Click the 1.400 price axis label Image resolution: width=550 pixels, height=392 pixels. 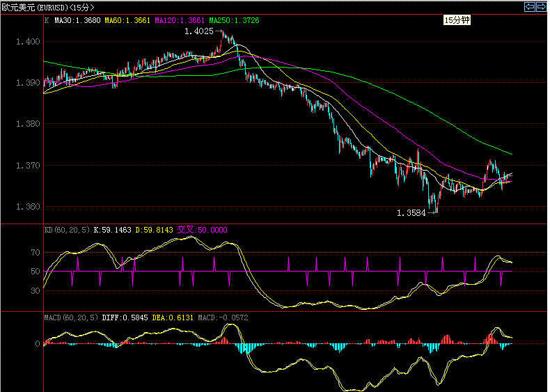[x=28, y=42]
